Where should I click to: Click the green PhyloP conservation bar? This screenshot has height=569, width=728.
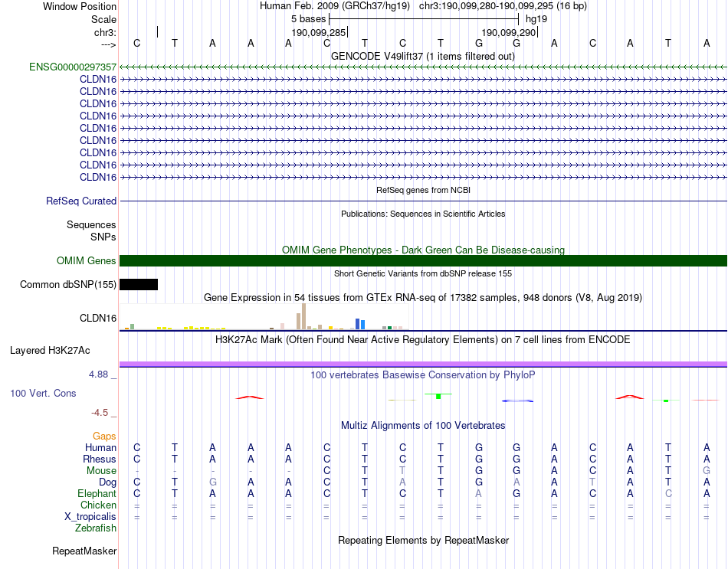coord(438,396)
